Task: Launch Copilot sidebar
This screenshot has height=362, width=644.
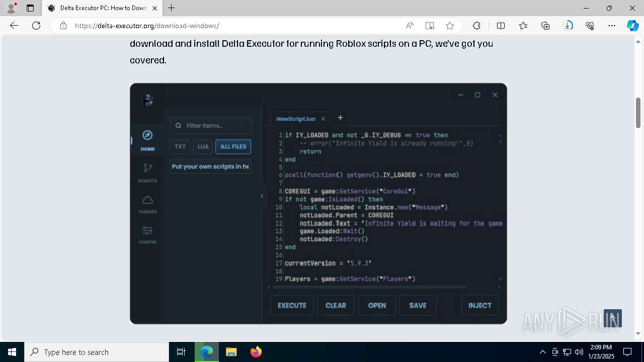Action: pyautogui.click(x=632, y=26)
